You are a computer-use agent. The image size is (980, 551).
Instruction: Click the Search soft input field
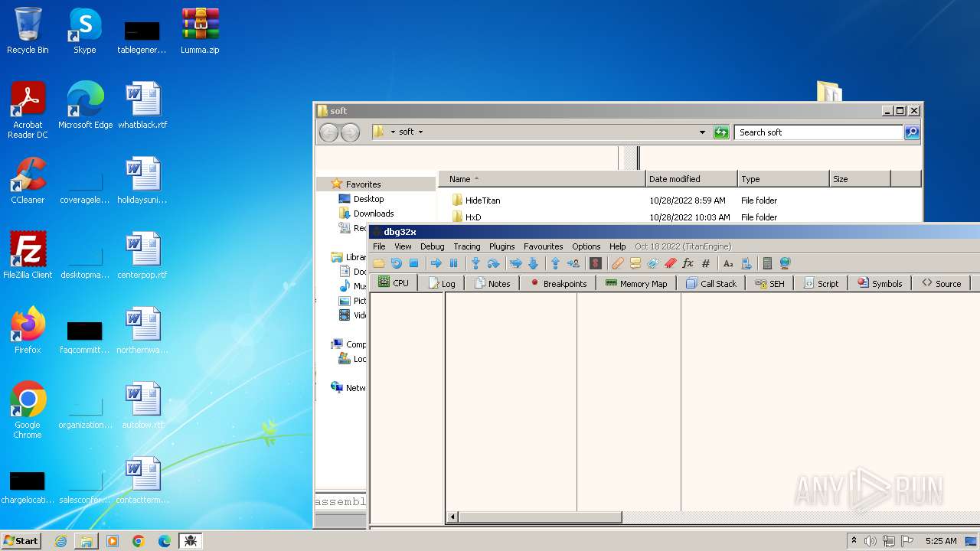tap(818, 132)
